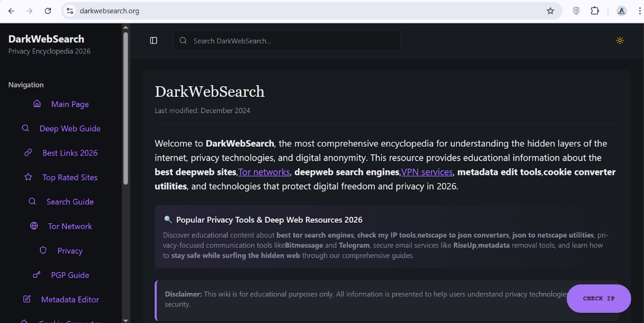Switch the light/dark theme with sun icon
This screenshot has width=644, height=323.
coord(620,41)
